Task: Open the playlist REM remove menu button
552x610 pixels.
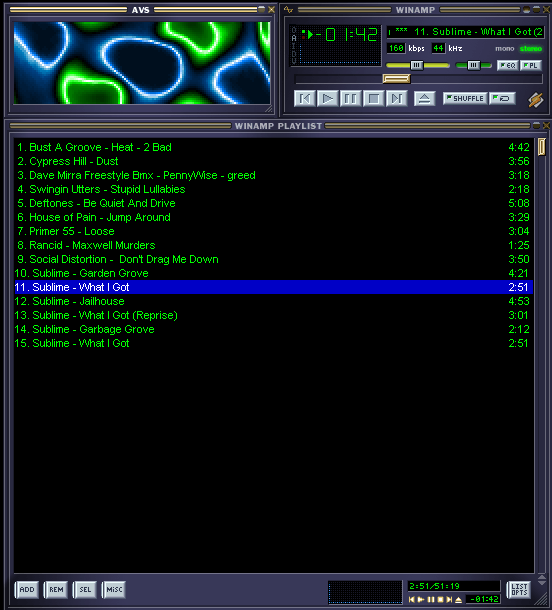Action: [56, 589]
